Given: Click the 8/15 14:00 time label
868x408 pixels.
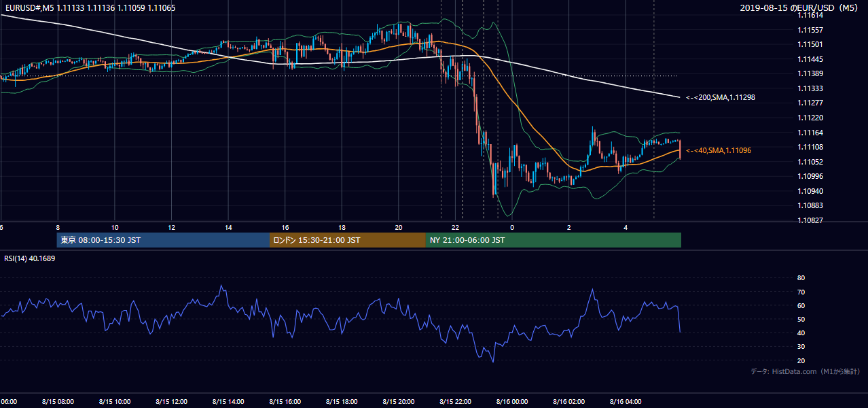Looking at the screenshot, I should [x=228, y=402].
